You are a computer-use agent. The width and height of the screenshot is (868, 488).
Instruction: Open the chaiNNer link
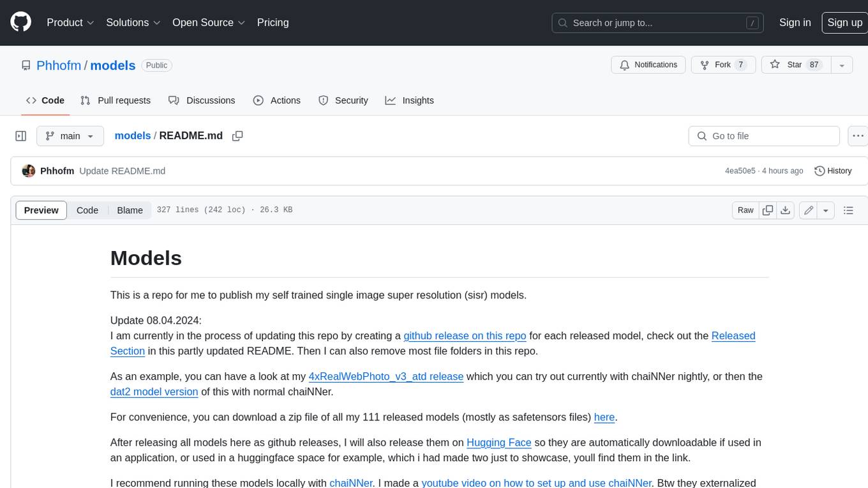point(350,483)
